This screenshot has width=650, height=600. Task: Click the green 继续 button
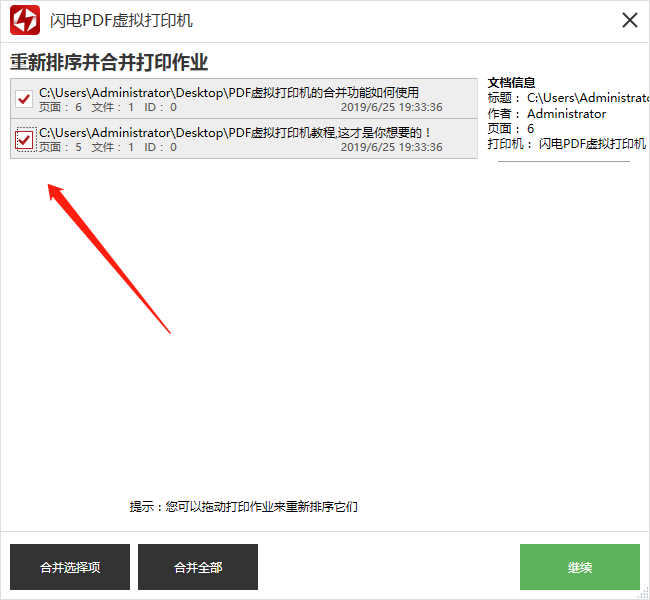pyautogui.click(x=580, y=567)
